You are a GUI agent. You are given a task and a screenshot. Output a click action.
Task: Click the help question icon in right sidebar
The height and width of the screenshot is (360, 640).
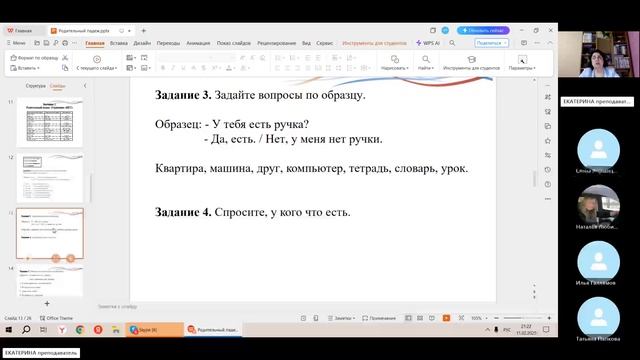(548, 184)
